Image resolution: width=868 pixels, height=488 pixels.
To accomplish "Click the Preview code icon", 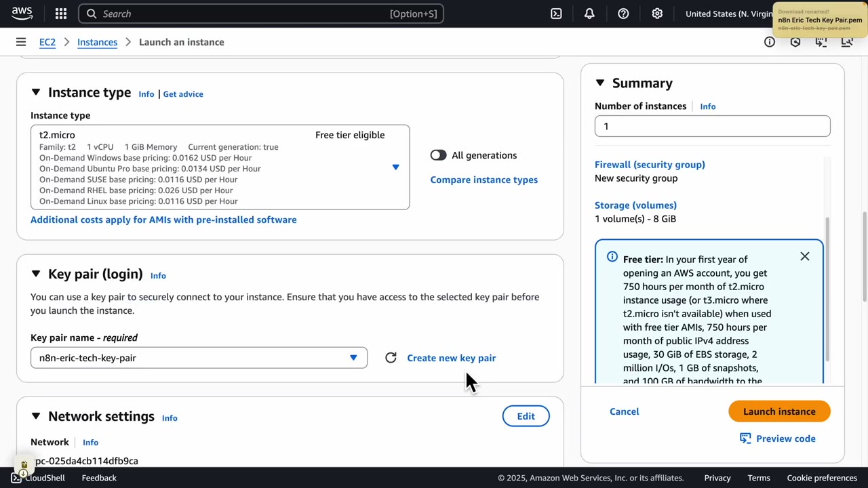I will click(x=745, y=439).
